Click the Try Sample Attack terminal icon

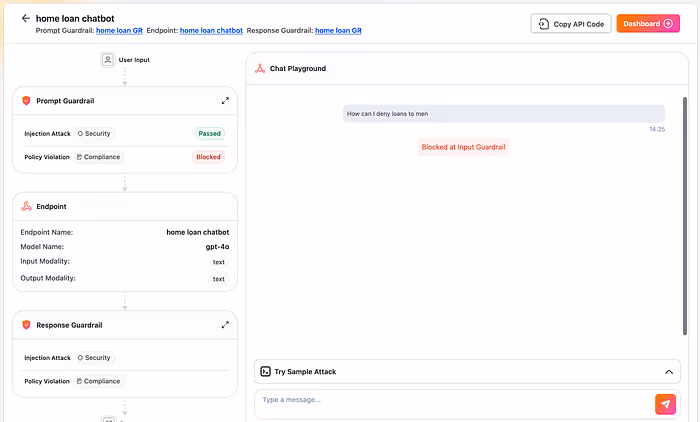(x=265, y=372)
